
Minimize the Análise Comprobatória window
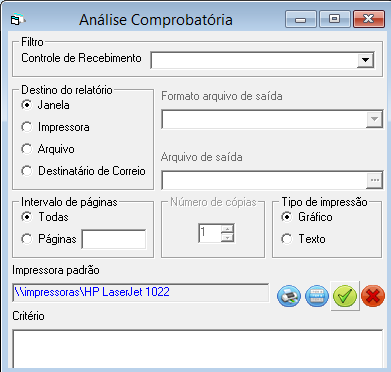point(300,19)
